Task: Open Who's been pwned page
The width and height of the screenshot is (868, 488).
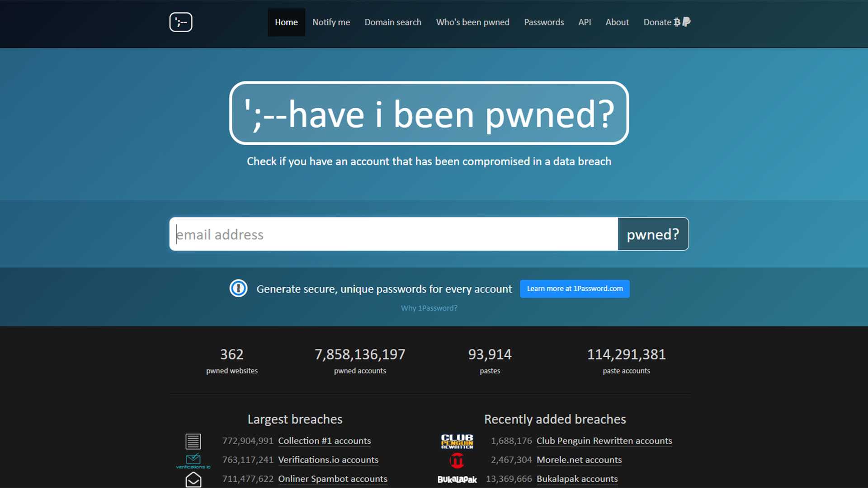Action: pyautogui.click(x=472, y=22)
